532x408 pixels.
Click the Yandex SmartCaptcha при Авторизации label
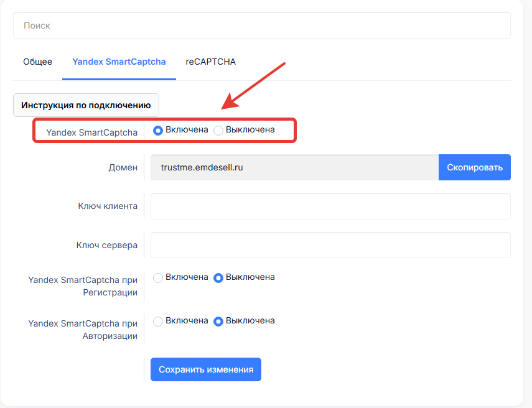[83, 329]
